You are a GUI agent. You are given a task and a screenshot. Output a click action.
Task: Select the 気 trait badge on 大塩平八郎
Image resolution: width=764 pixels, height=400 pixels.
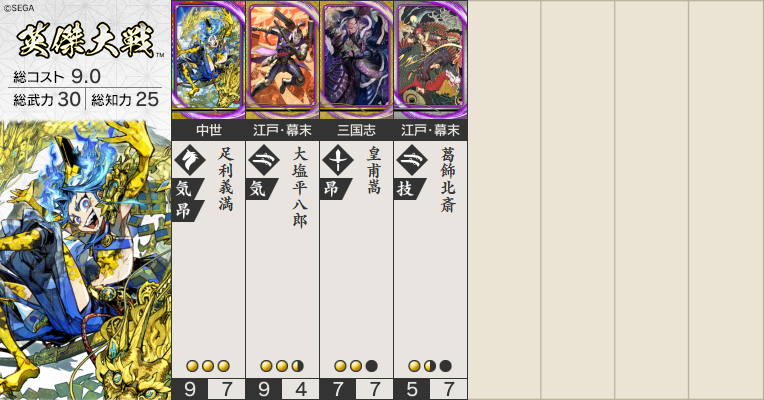tap(261, 189)
